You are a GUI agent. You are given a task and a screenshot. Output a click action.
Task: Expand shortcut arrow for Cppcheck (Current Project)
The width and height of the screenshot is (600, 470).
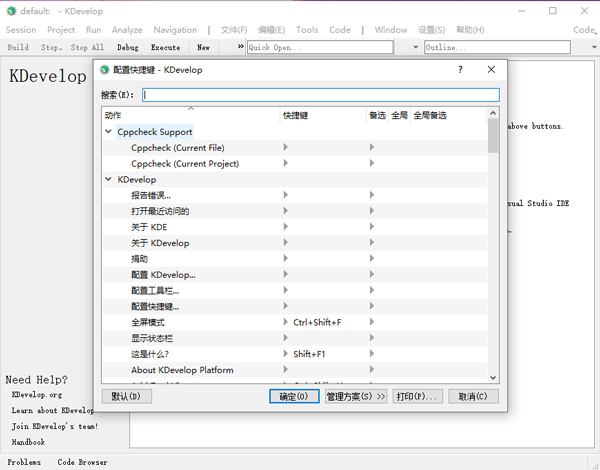click(x=285, y=163)
